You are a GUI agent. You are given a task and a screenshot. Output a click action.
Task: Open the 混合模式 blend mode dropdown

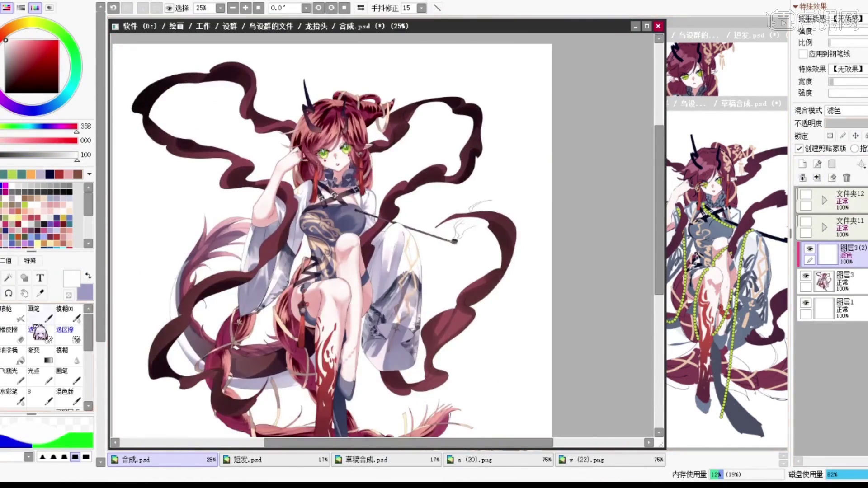846,110
